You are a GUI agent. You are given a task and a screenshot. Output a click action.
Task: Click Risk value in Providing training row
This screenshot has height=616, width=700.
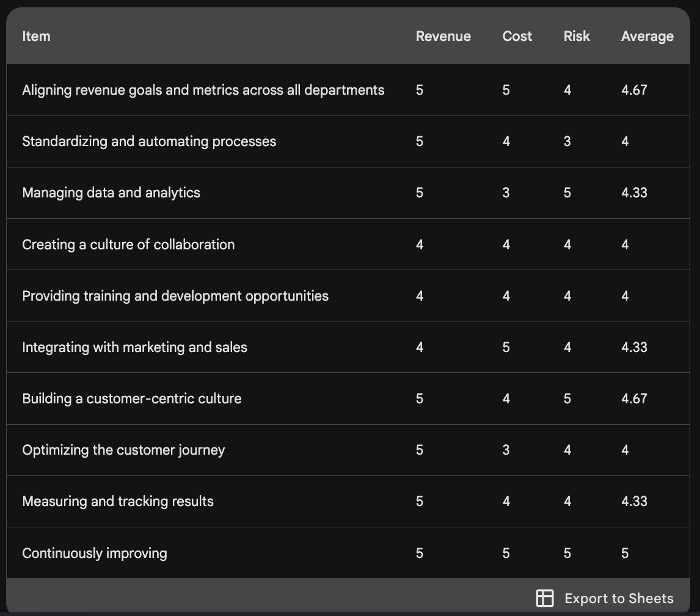click(567, 296)
